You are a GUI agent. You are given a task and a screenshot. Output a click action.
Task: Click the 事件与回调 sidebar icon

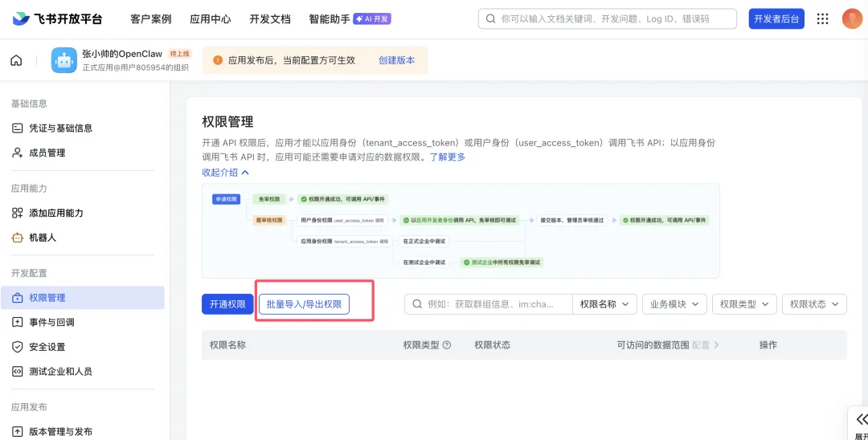[17, 322]
